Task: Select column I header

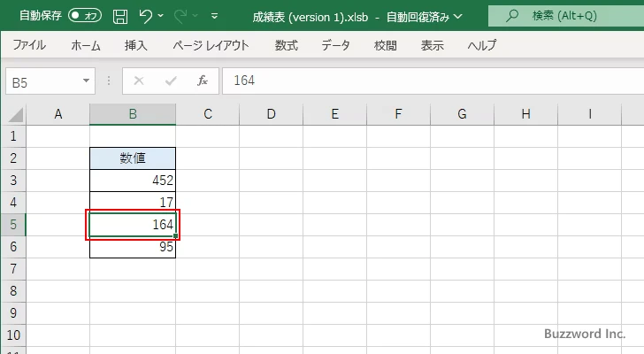Action: [x=590, y=114]
